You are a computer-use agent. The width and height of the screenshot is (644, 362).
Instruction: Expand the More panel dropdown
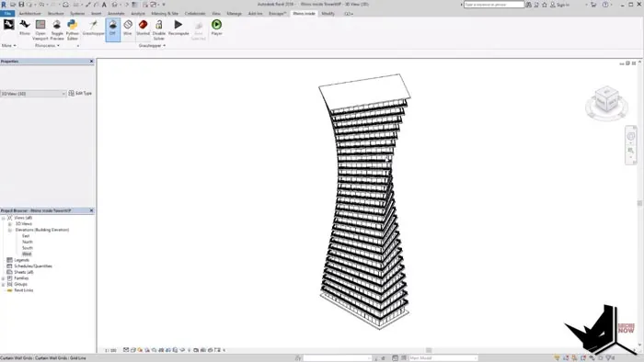(x=8, y=46)
